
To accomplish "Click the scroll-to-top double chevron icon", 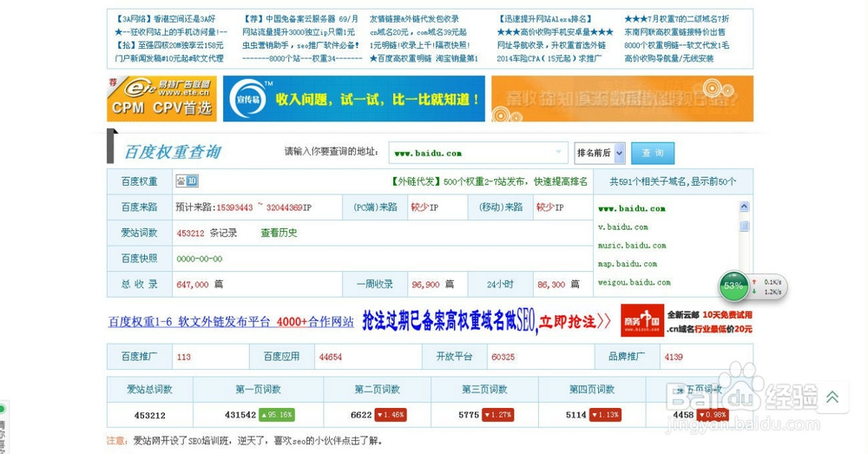I will 832,397.
